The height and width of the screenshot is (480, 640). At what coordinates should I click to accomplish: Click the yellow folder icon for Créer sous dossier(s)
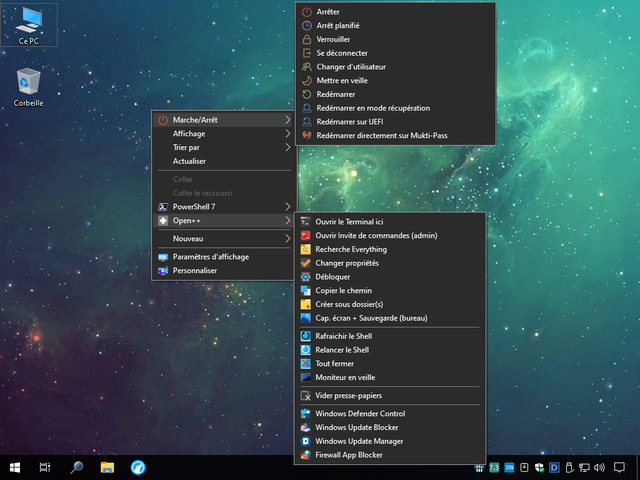point(305,304)
